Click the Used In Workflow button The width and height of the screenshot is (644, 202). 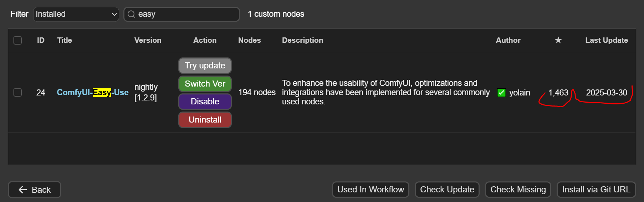[x=370, y=190]
